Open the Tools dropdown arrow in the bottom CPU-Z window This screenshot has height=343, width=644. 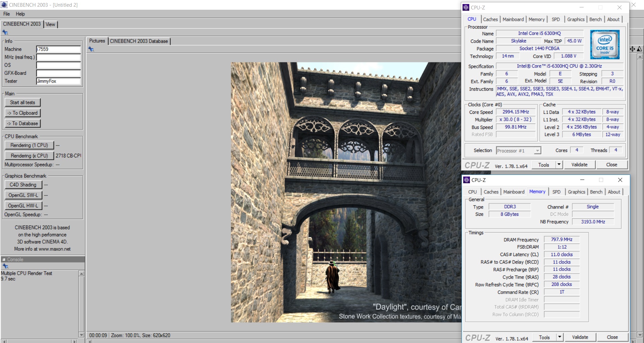[559, 337]
